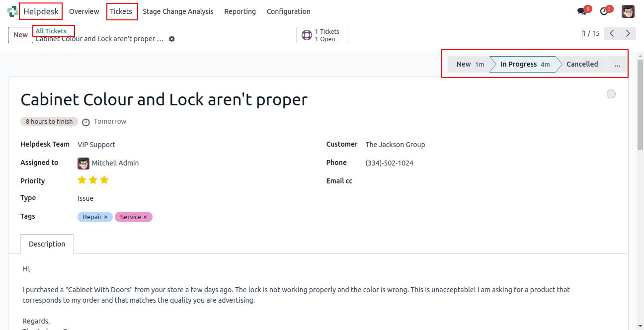The width and height of the screenshot is (644, 330).
Task: Go back to All Tickets breadcrumb
Action: pyautogui.click(x=51, y=31)
